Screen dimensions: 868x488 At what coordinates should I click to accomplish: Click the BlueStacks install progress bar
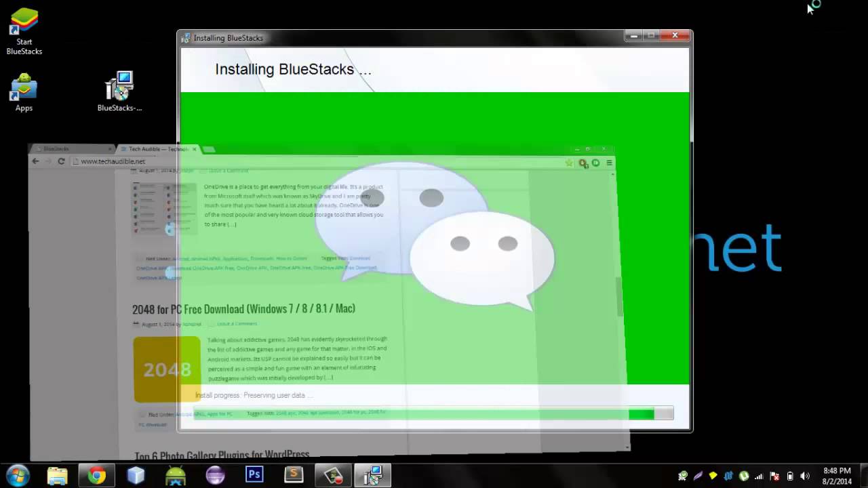click(x=433, y=413)
